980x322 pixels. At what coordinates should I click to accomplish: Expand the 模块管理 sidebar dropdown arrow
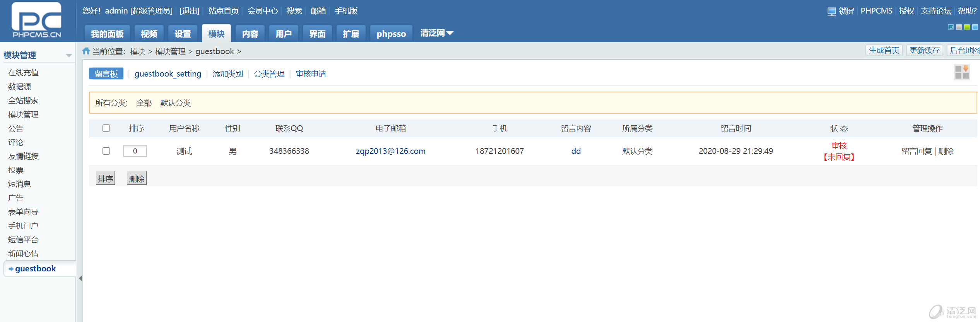click(69, 56)
